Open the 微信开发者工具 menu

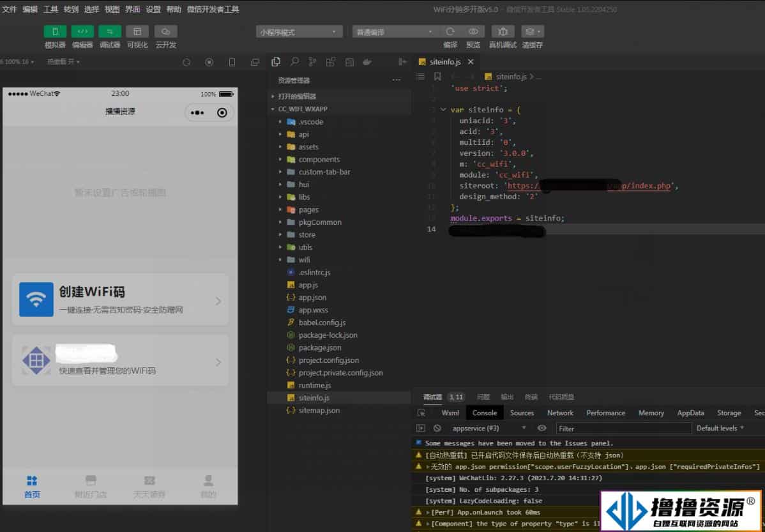[213, 10]
